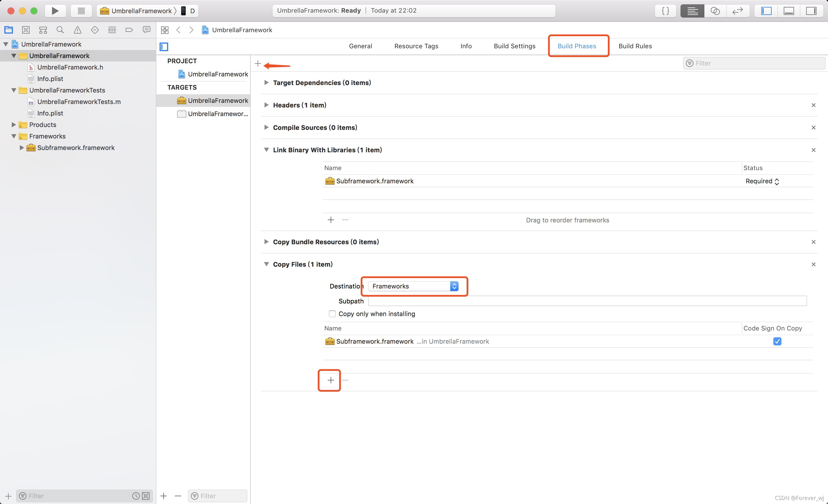Click the Stop button in toolbar
Viewport: 828px width, 504px height.
click(x=81, y=11)
